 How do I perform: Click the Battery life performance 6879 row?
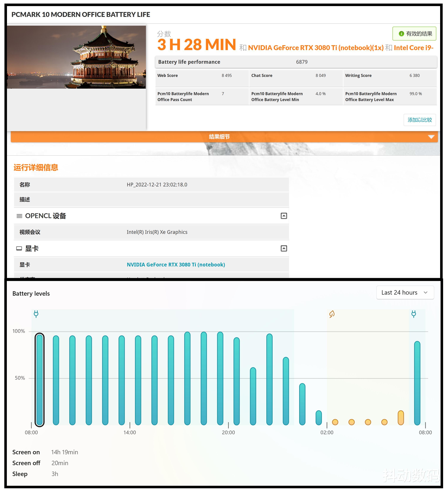(296, 62)
